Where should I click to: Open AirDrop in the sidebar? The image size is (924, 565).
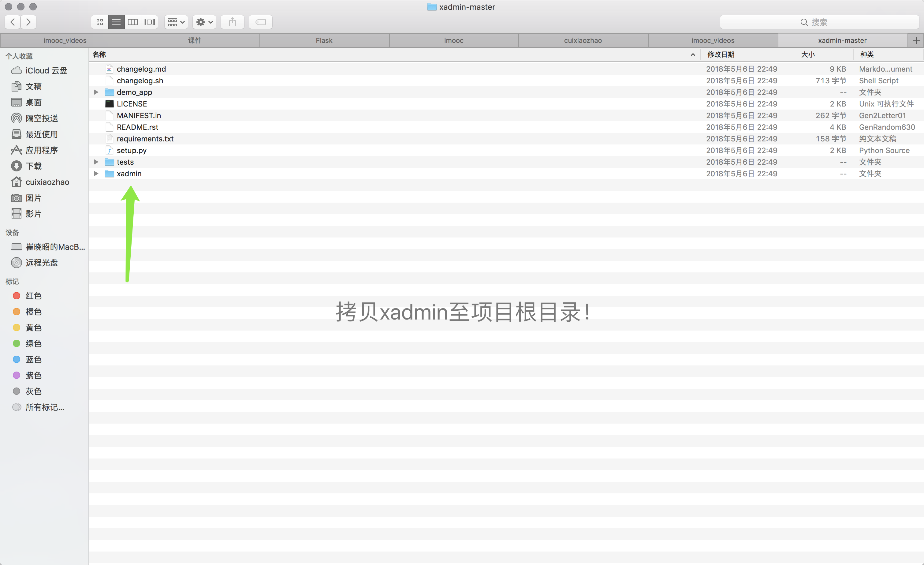[41, 118]
